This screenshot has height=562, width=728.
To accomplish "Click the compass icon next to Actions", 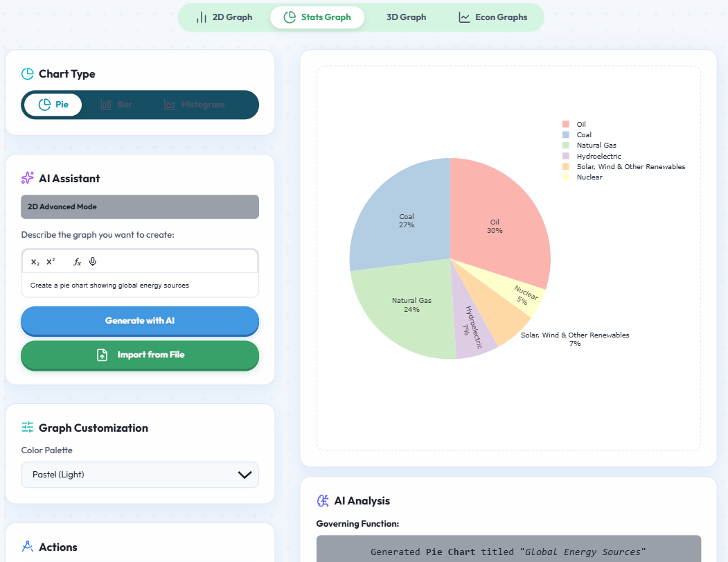I will click(26, 547).
